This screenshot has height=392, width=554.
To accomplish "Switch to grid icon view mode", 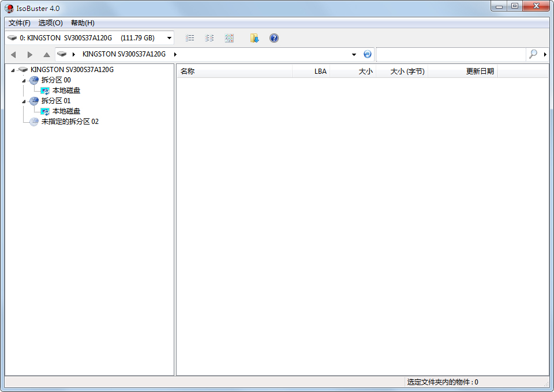I will pos(229,38).
